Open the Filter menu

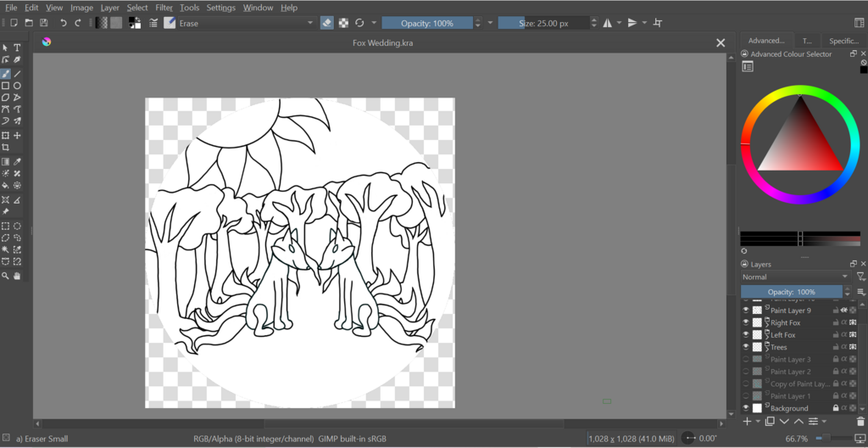pos(164,8)
